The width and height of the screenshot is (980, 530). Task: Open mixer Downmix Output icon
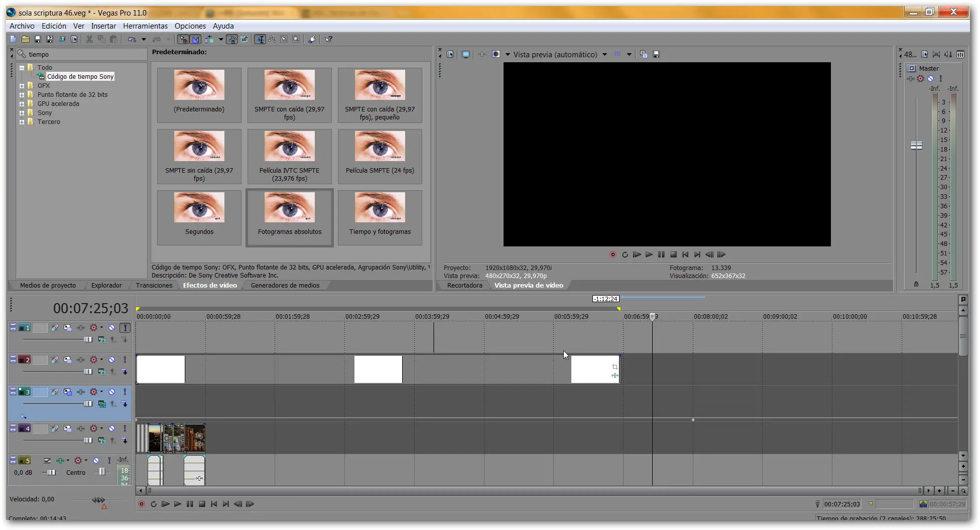(x=936, y=55)
